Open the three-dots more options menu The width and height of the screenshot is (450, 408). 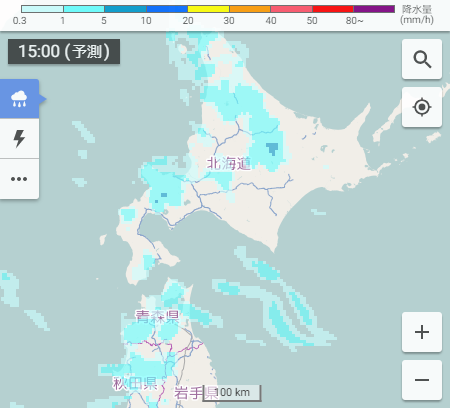pos(19,179)
